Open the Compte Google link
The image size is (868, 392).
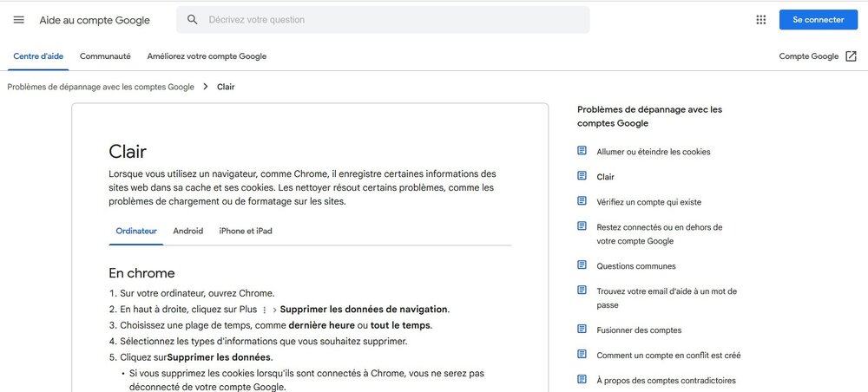808,56
